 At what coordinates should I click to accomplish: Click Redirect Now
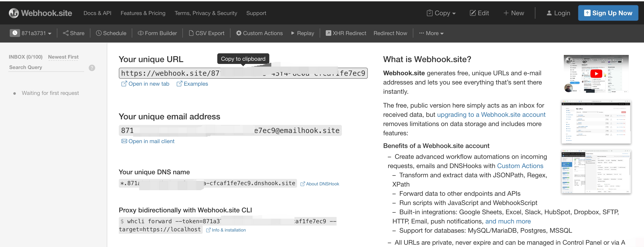pyautogui.click(x=390, y=33)
